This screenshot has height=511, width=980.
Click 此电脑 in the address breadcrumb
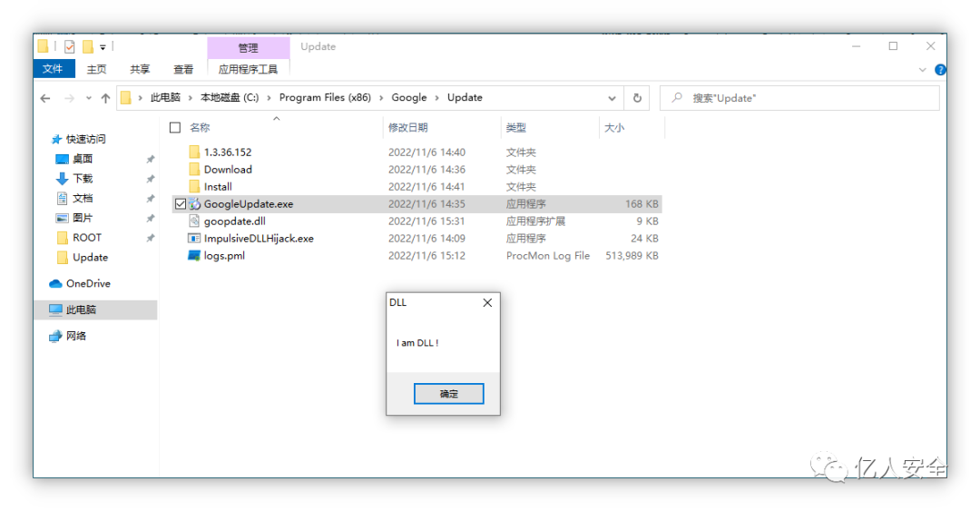(165, 98)
